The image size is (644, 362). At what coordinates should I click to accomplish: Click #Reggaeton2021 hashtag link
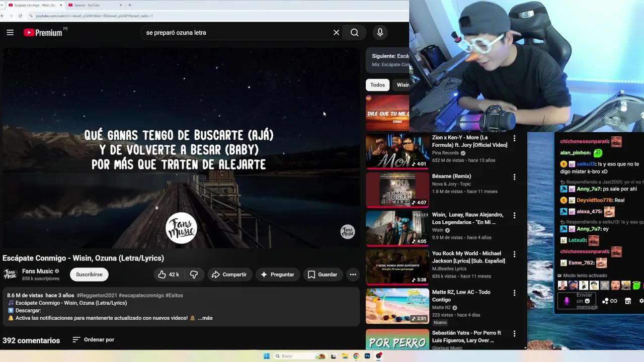click(x=97, y=296)
